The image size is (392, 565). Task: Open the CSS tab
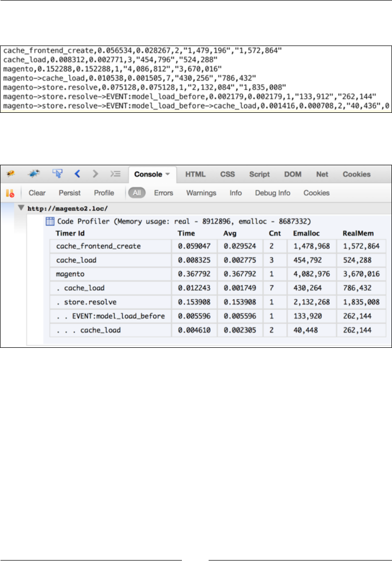point(227,174)
